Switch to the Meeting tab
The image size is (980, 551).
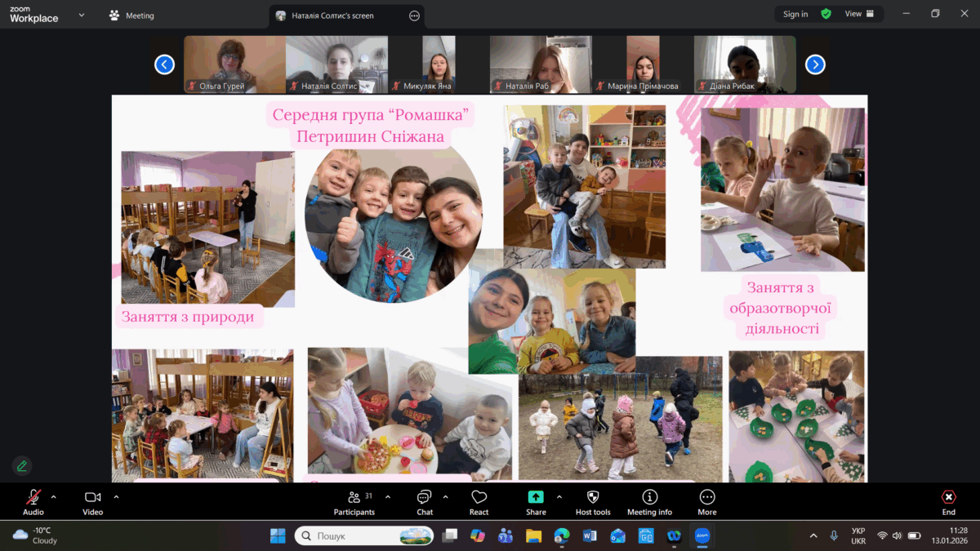(131, 15)
